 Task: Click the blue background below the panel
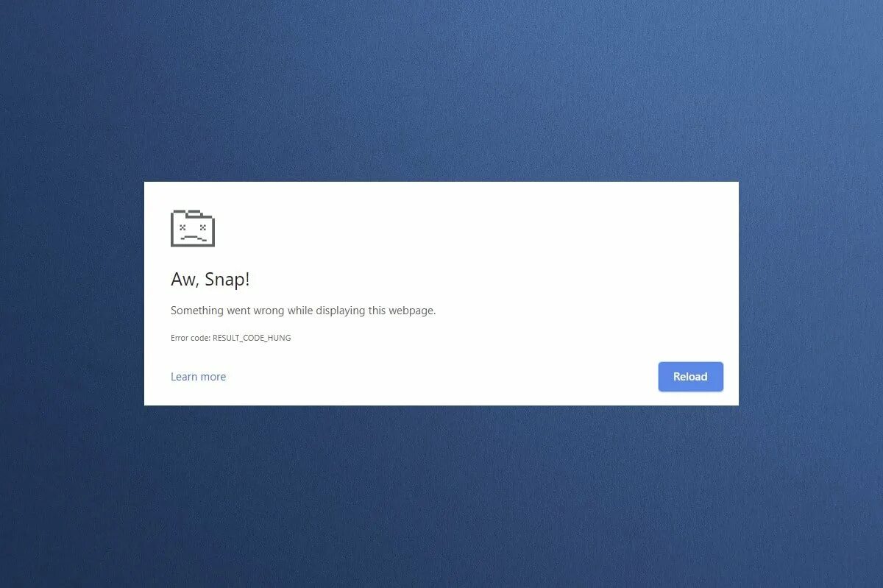click(x=441, y=497)
